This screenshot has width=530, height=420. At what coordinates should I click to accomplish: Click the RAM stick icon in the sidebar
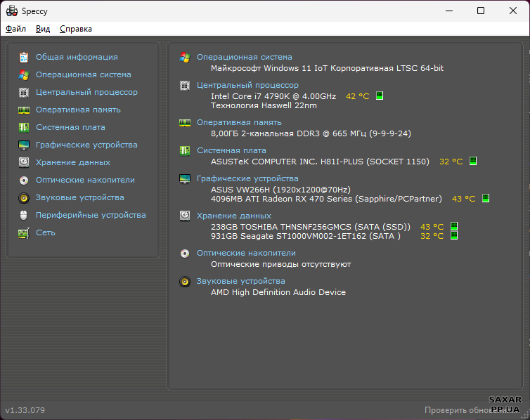pos(24,110)
